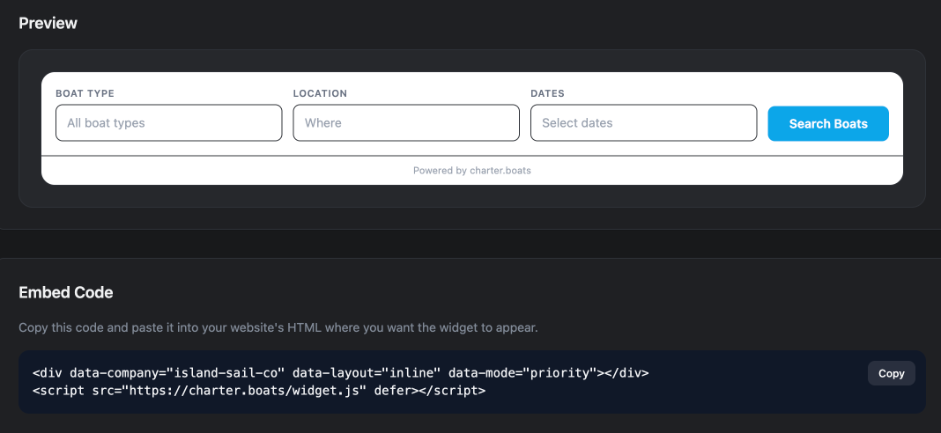Click the 'Copy this code and paste' instruction text
Viewport: 941px width, 433px height.
coord(278,328)
